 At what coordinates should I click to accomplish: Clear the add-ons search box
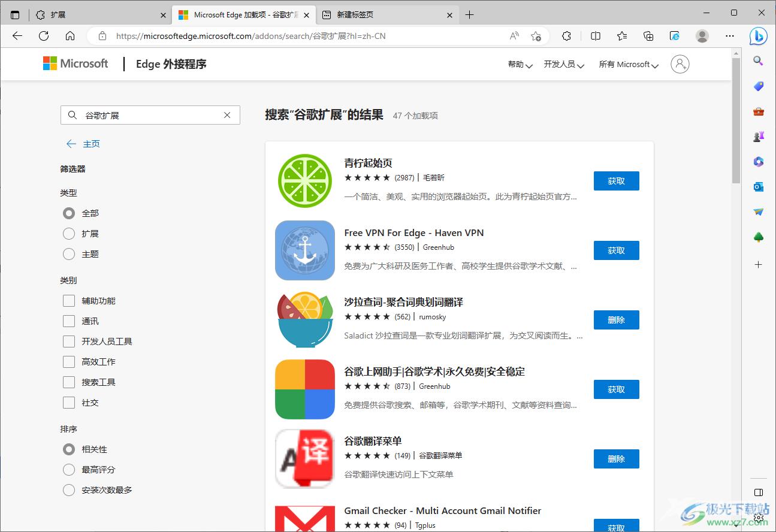click(227, 115)
